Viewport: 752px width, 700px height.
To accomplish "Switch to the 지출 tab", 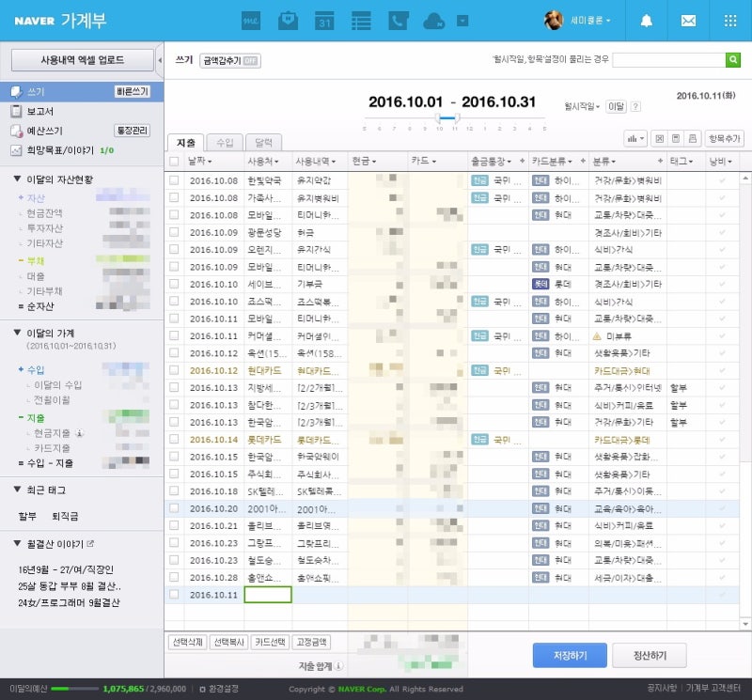I will coord(185,143).
